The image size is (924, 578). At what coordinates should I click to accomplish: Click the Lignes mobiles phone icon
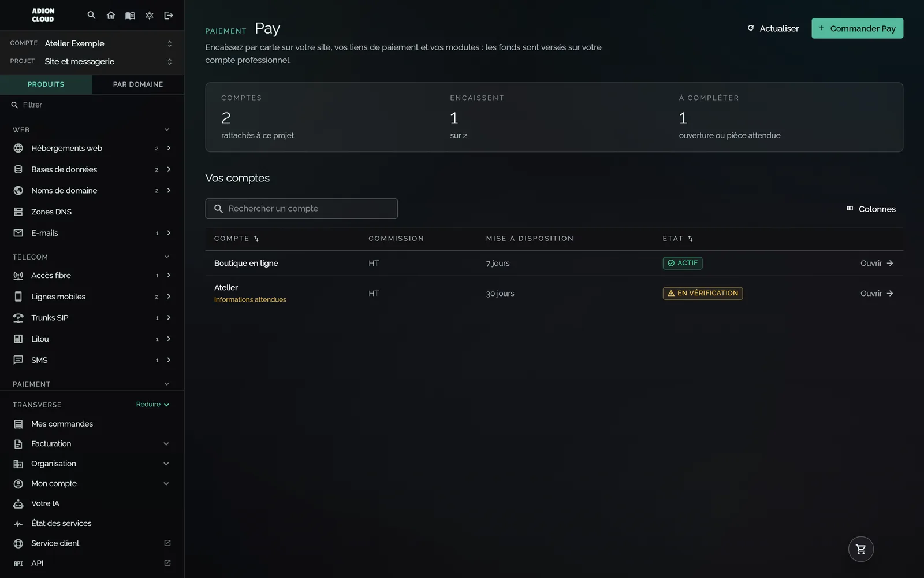click(18, 297)
